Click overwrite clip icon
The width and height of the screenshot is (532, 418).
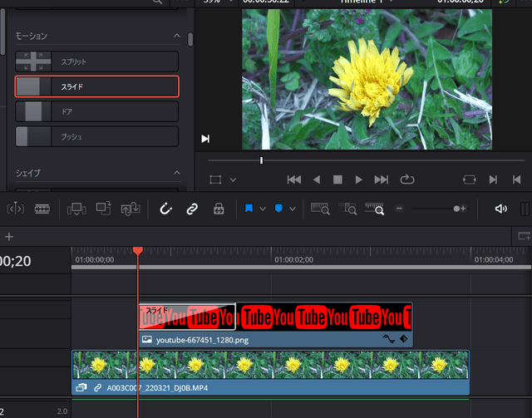tap(103, 208)
